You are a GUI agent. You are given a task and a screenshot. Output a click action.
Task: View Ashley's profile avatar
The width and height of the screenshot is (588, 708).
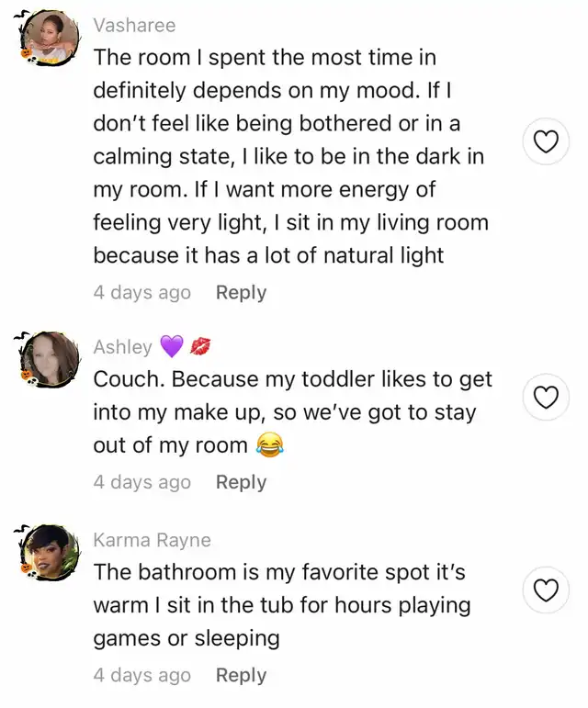50,358
